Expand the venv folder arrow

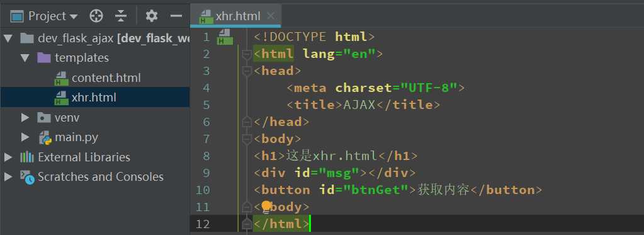[x=25, y=117]
